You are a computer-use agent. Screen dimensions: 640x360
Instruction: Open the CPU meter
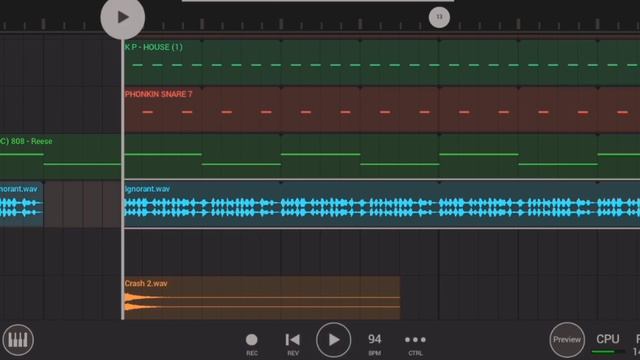tap(608, 343)
